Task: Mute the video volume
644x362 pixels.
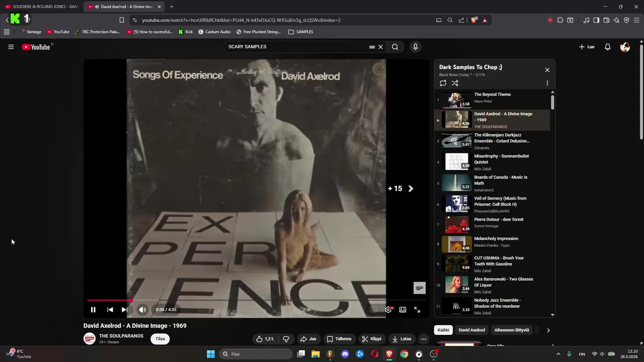Action: 142,310
